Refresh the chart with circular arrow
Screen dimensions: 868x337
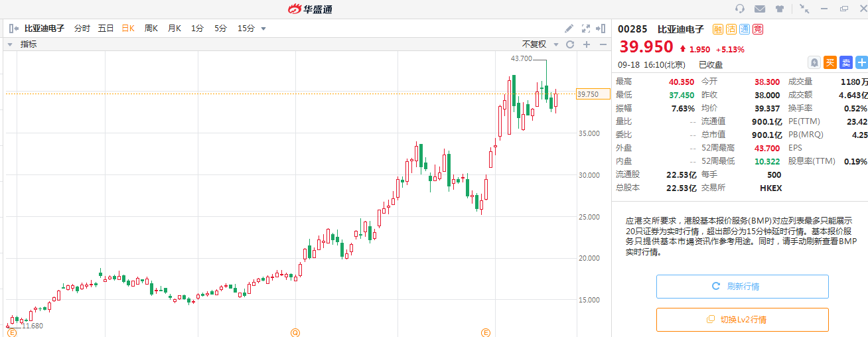(x=569, y=44)
